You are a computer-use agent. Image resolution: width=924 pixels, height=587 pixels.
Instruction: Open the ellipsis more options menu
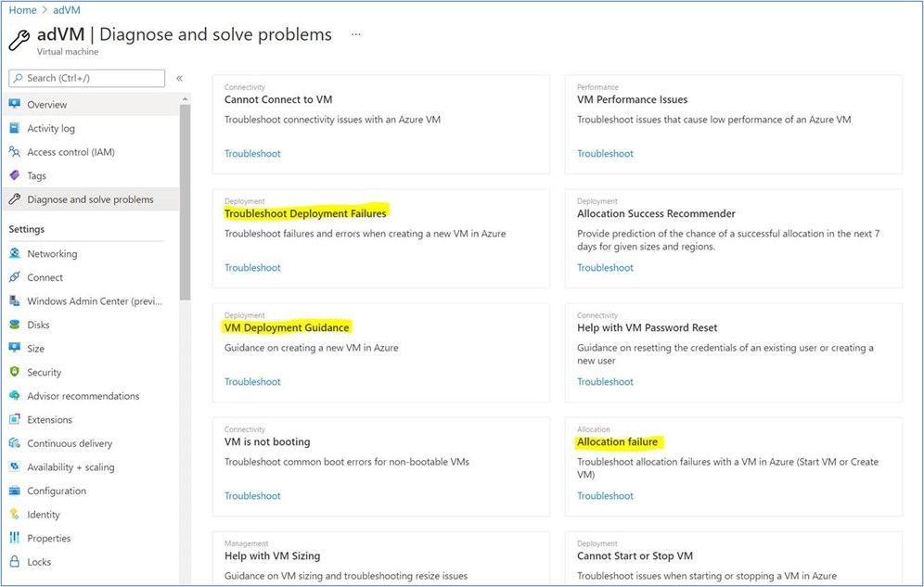[356, 34]
